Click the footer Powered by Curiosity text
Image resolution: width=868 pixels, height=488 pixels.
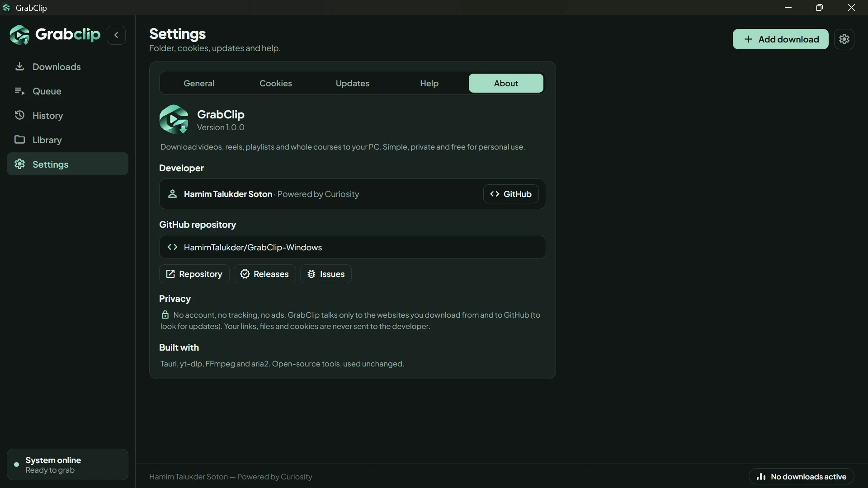pos(275,477)
